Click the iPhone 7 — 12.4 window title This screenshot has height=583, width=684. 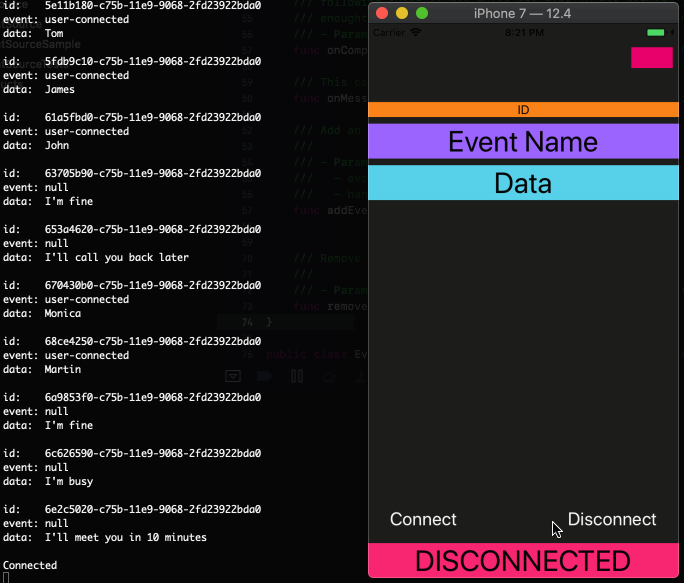click(522, 14)
